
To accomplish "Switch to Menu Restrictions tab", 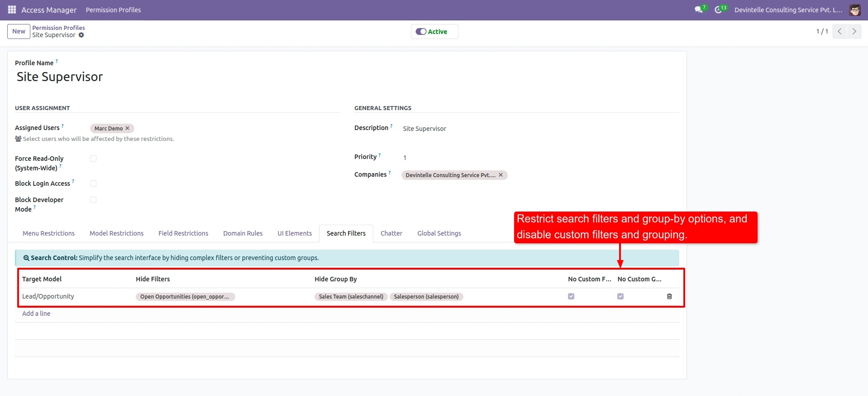I will click(x=49, y=233).
